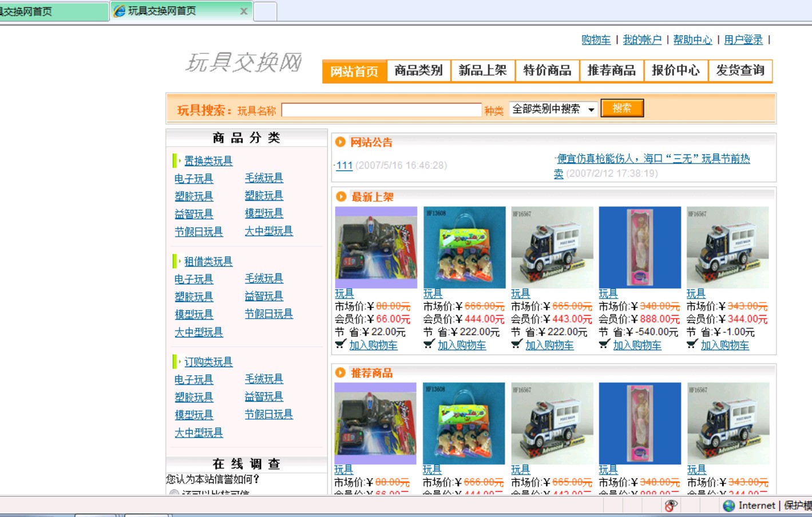Click the orange 搜索 button
812x517 pixels.
click(622, 108)
